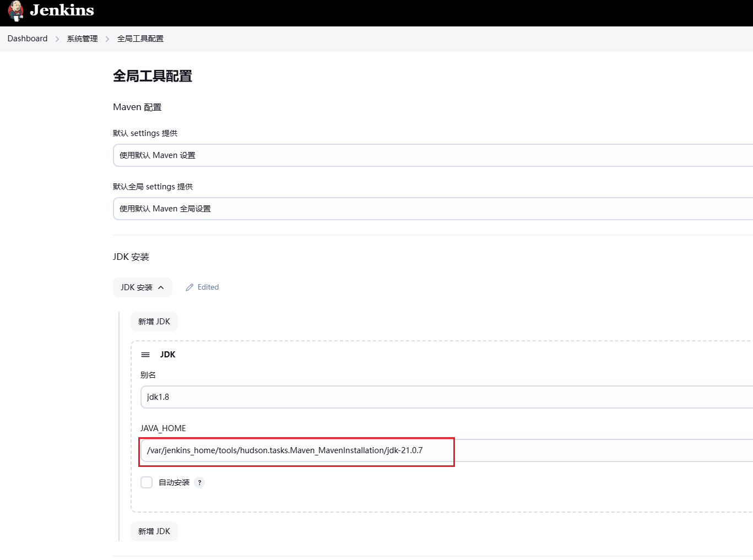
Task: Enable the 自动安装 checkbox
Action: pyautogui.click(x=147, y=482)
